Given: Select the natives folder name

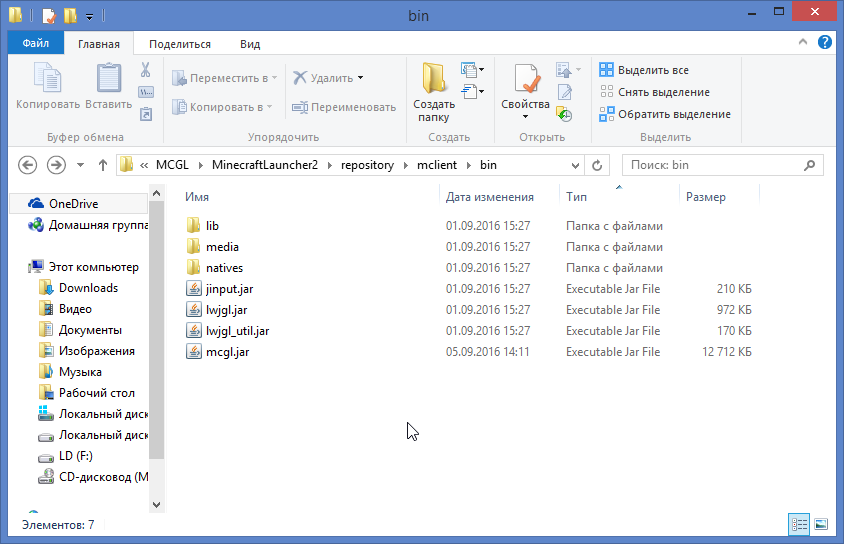Looking at the screenshot, I should click(224, 268).
